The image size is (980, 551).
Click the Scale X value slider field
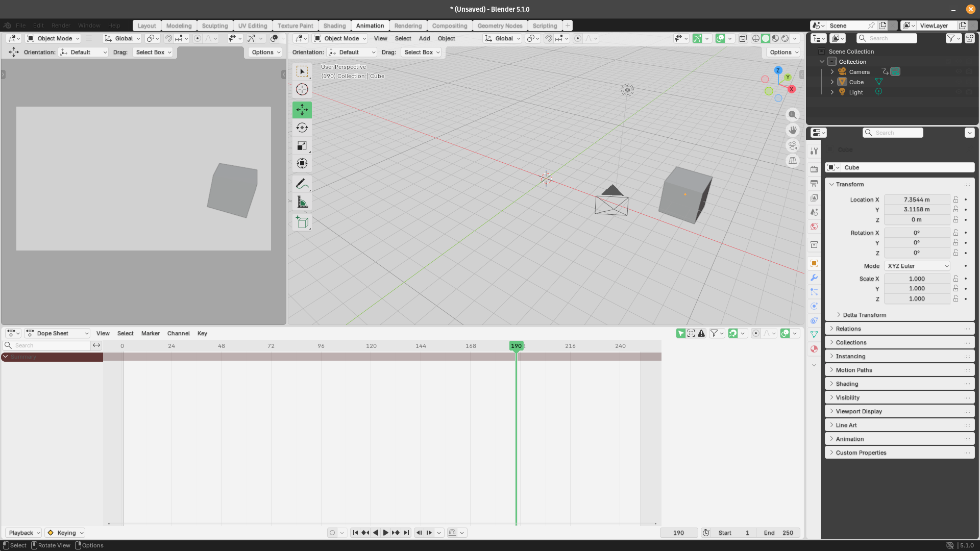(x=916, y=279)
